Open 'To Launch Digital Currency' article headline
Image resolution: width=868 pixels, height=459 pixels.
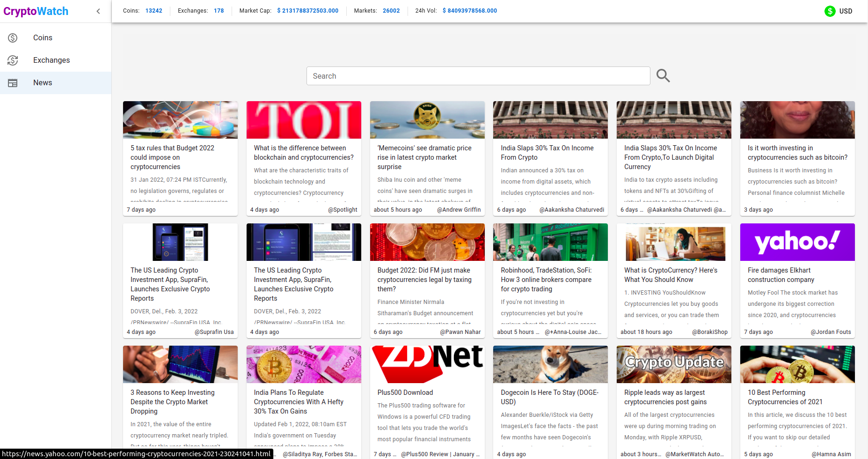coord(671,157)
